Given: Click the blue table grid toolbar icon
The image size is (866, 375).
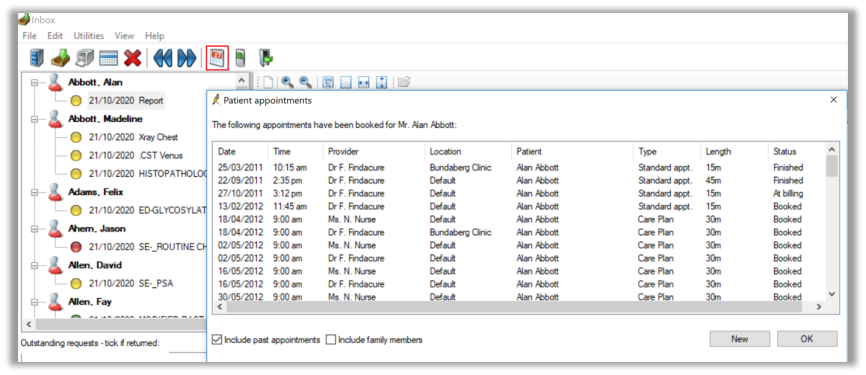Looking at the screenshot, I should coord(108,58).
